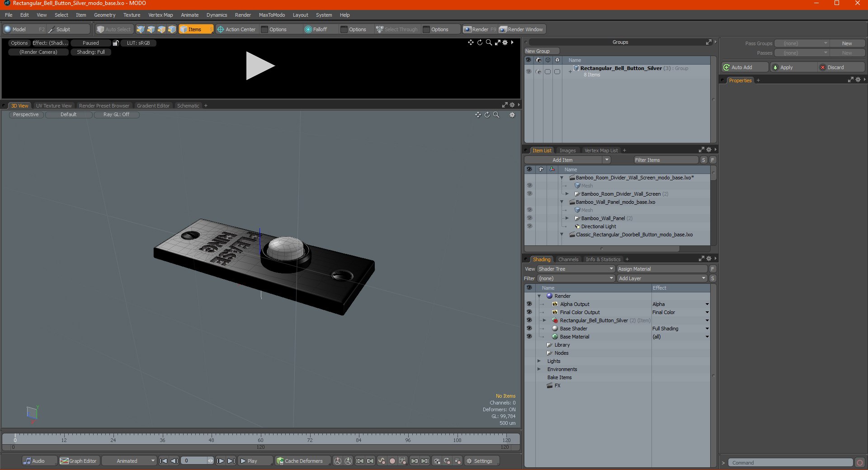Expand Lights in shader tree
This screenshot has width=868, height=470.
[x=539, y=361]
